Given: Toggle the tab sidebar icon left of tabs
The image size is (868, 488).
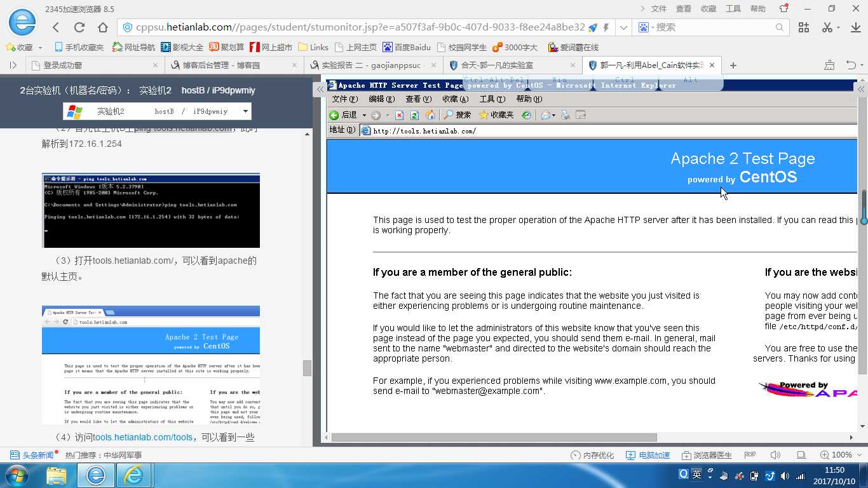Looking at the screenshot, I should [13, 65].
